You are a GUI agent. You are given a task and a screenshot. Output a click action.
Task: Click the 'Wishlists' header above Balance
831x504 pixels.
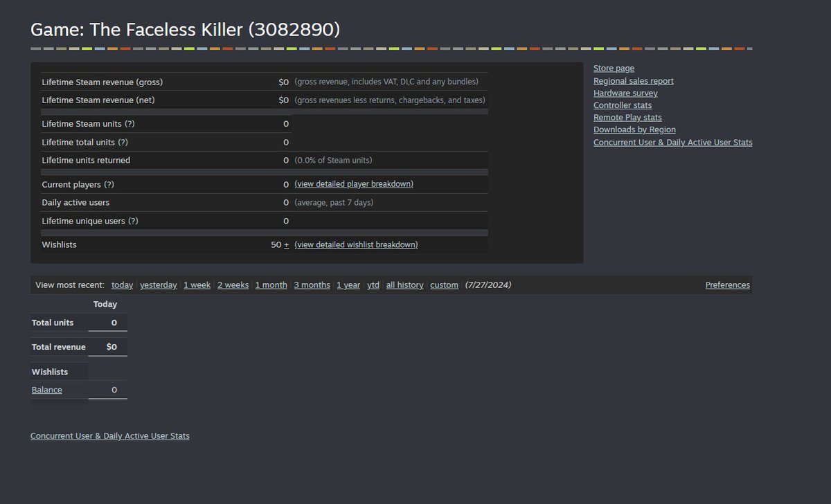click(x=50, y=372)
